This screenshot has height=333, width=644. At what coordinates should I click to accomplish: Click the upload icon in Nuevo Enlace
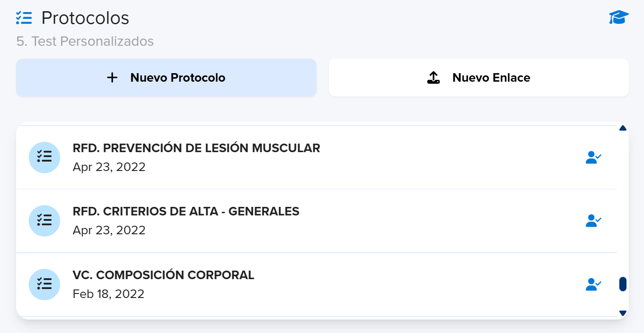(x=434, y=78)
